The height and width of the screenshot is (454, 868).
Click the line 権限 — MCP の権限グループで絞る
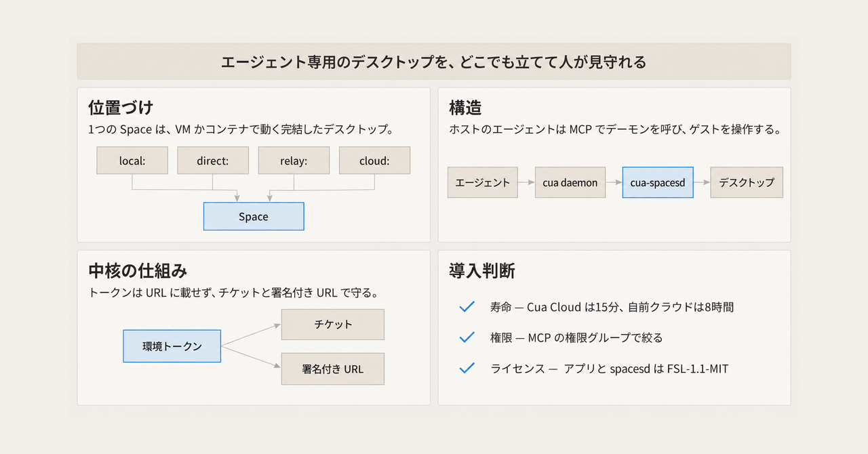(576, 337)
